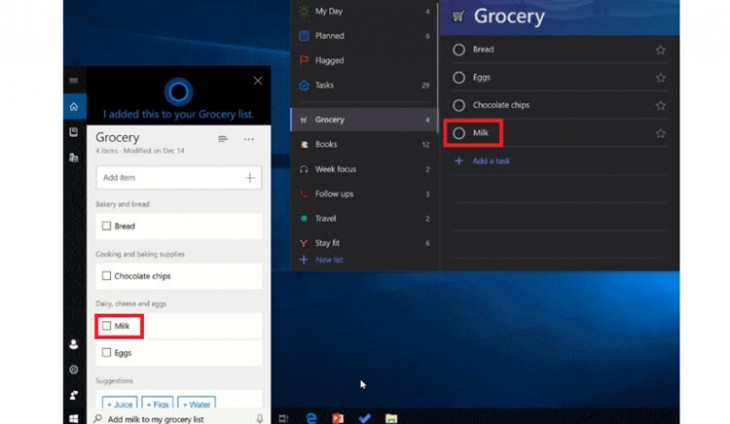Viewport: 730px width, 424px height.
Task: Open the Cortana devices icon below Notebook
Action: coord(74,157)
